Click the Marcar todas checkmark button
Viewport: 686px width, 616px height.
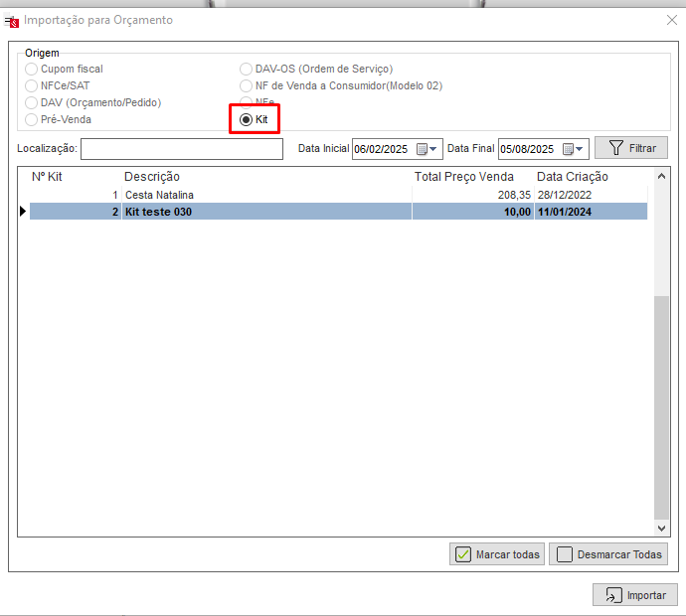(497, 554)
